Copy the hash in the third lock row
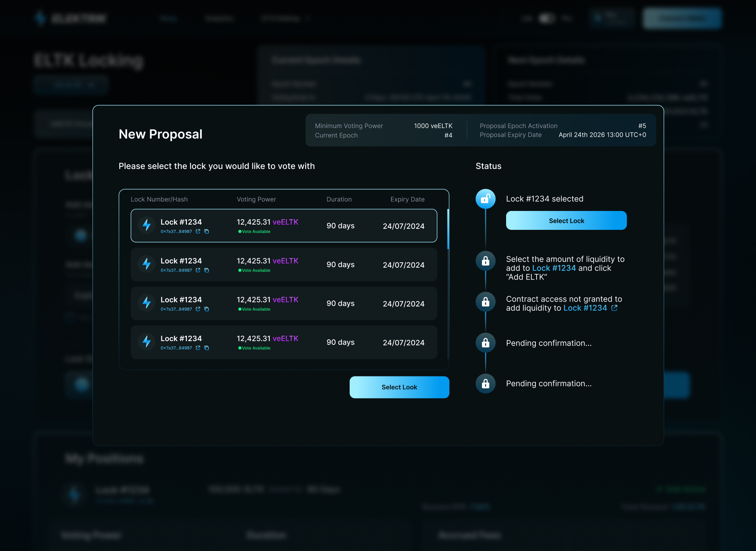 pos(206,309)
